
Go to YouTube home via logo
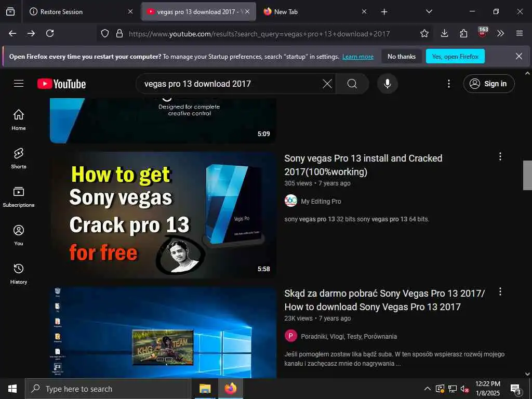click(x=61, y=84)
